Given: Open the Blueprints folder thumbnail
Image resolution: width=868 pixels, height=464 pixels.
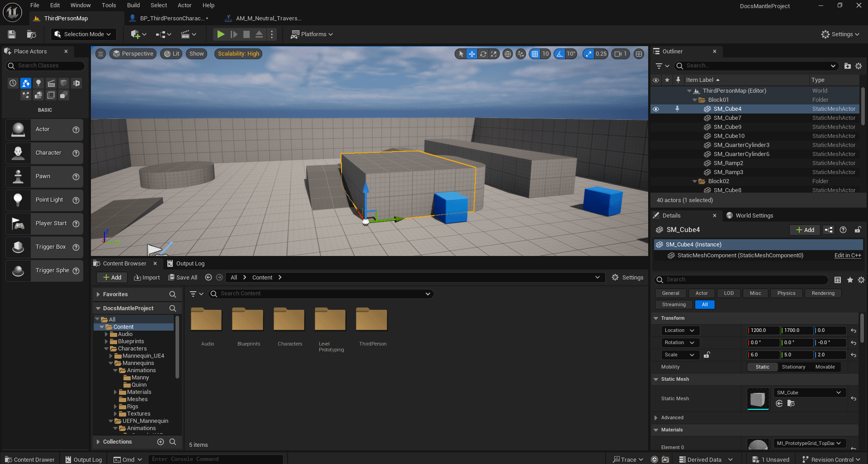Looking at the screenshot, I should tap(248, 320).
